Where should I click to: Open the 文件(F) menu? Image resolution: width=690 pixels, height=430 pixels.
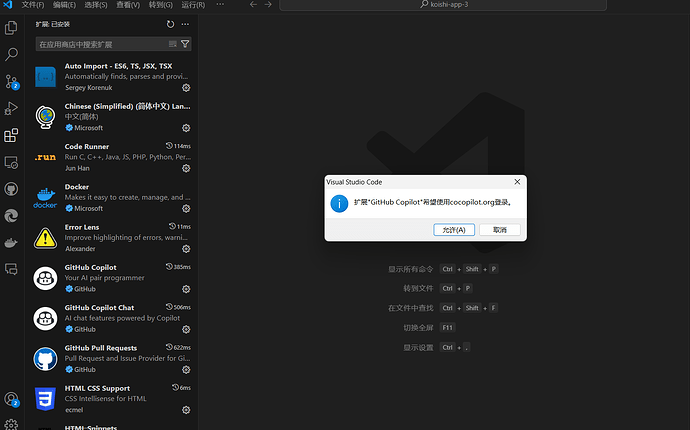33,5
